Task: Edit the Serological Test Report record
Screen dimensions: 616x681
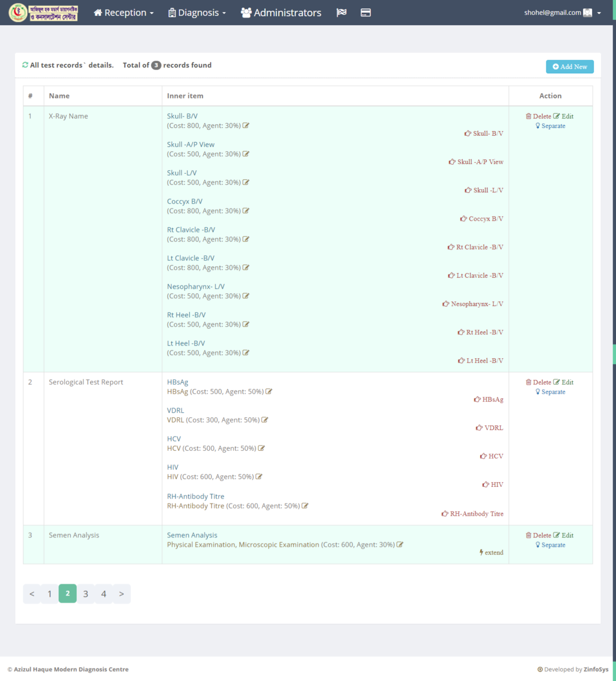Action: tap(564, 382)
